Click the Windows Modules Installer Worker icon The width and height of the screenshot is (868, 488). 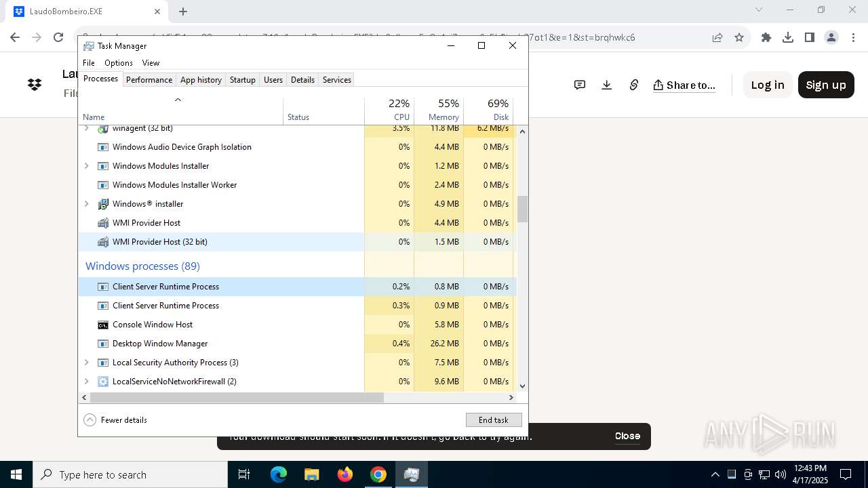[x=103, y=185]
